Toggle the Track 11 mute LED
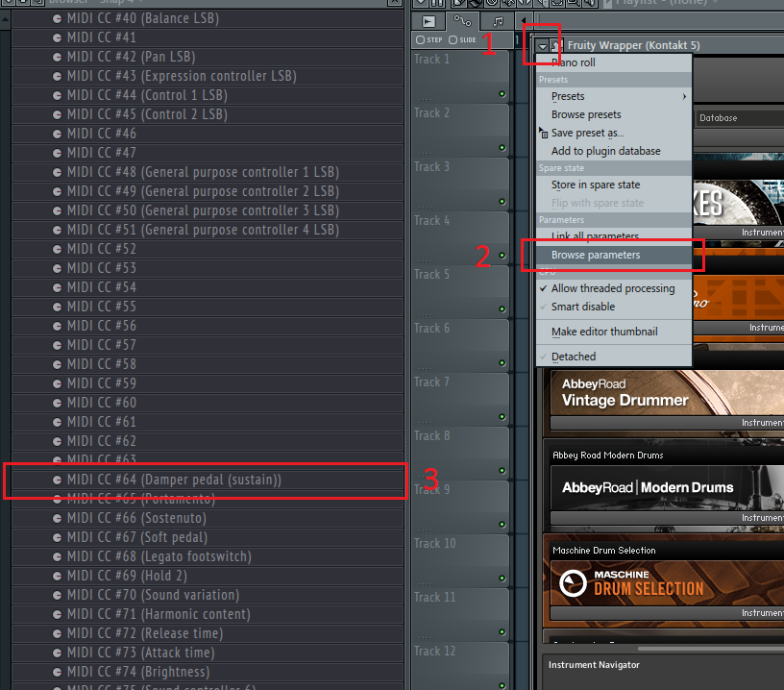The height and width of the screenshot is (690, 784). pos(502,632)
